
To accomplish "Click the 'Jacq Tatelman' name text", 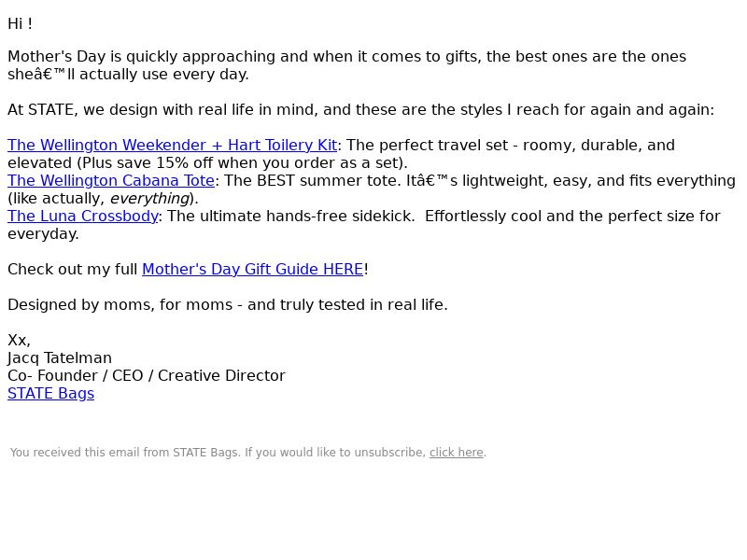I will 60,358.
